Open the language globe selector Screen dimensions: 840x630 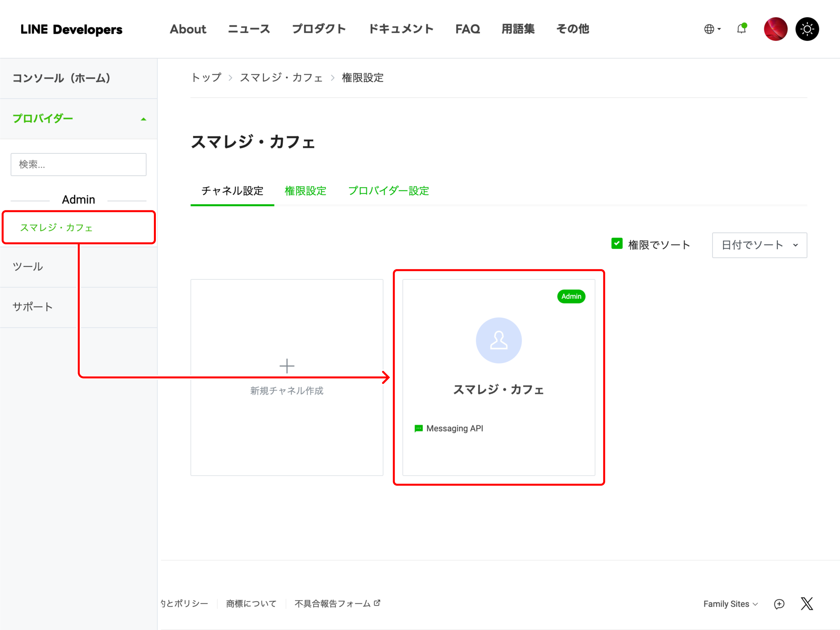pyautogui.click(x=712, y=29)
